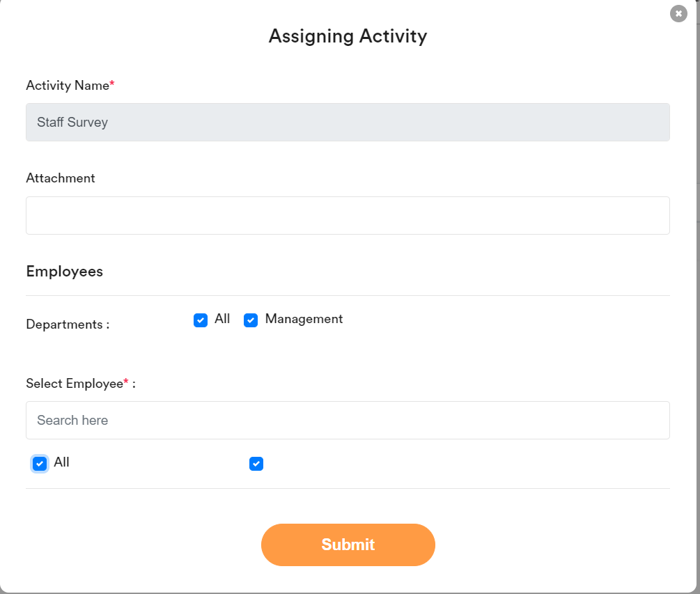Click the Attachment upload field

coord(348,215)
